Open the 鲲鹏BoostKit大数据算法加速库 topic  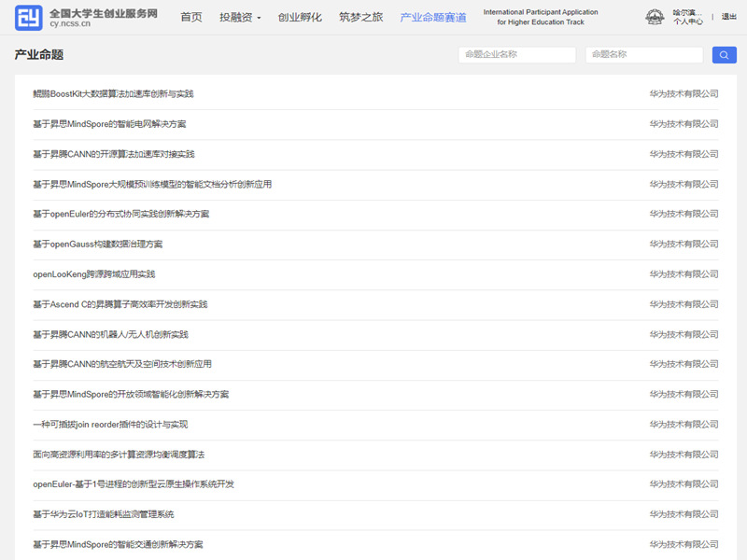click(x=113, y=94)
